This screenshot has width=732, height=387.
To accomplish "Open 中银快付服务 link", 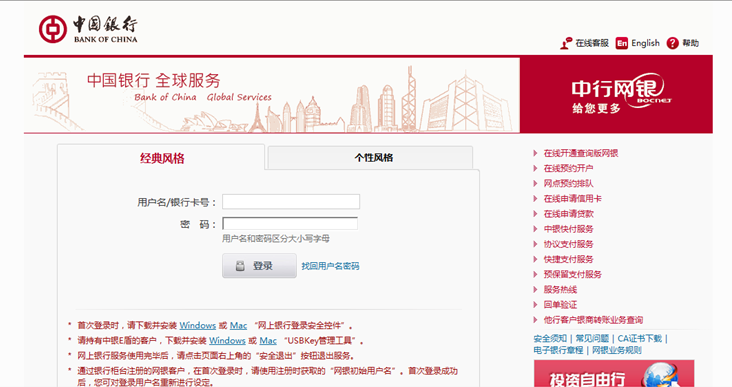I will pos(568,229).
